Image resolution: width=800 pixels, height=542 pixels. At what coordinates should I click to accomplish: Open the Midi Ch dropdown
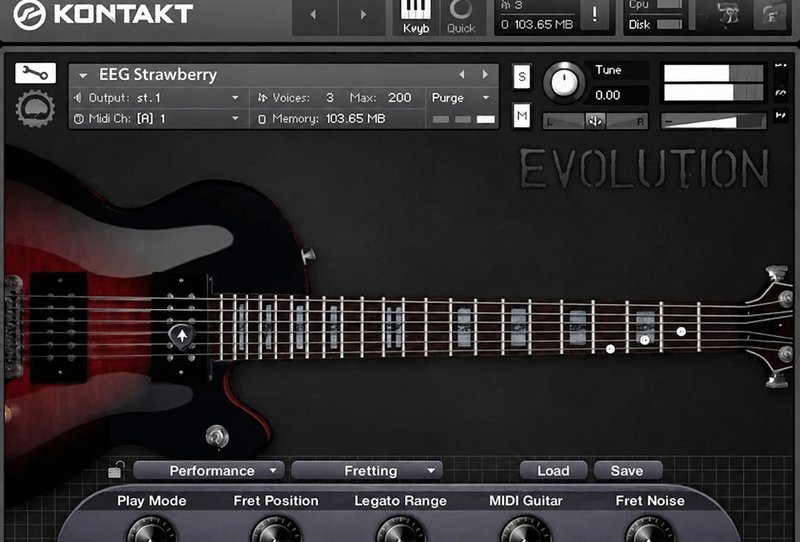point(159,118)
